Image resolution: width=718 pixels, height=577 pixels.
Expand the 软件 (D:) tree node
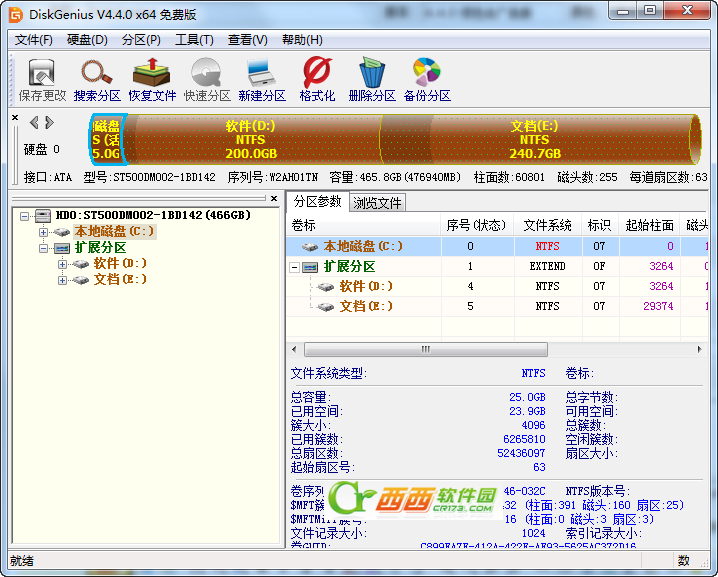pos(62,264)
